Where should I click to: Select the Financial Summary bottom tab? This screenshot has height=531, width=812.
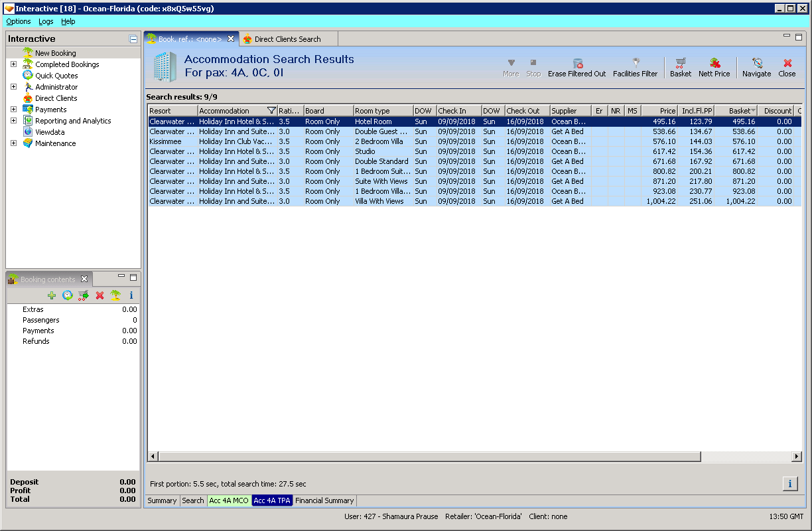(x=324, y=500)
